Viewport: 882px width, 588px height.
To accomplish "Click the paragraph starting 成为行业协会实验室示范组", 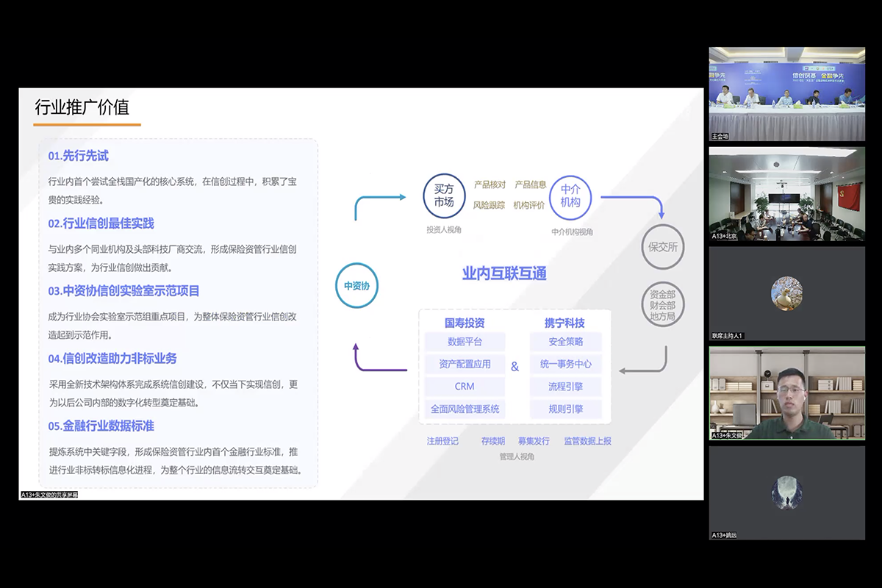I will [173, 326].
